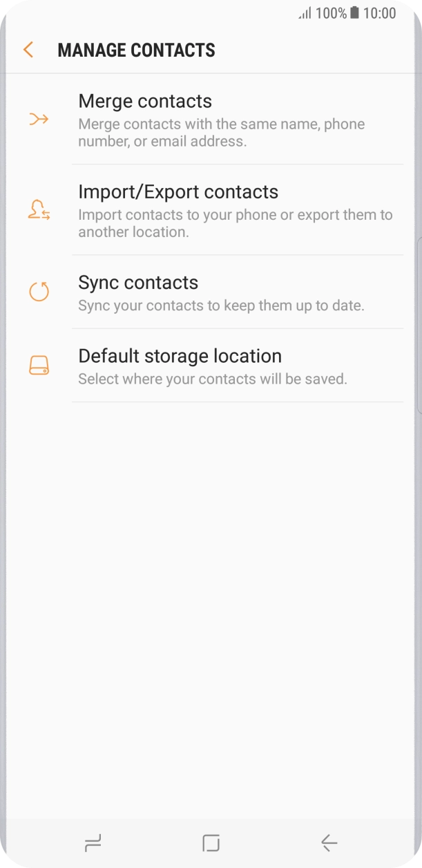Tap the 10:00 clock in status bar

pos(380,13)
